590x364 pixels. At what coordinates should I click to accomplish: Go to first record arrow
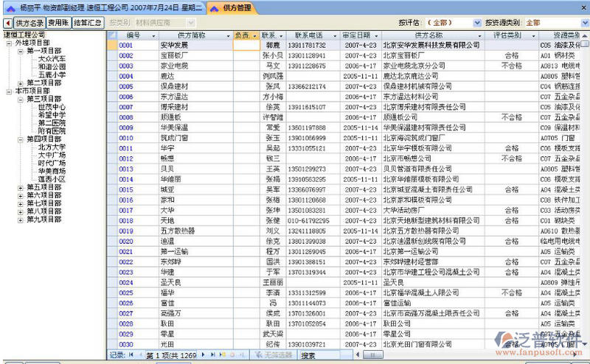(x=131, y=356)
